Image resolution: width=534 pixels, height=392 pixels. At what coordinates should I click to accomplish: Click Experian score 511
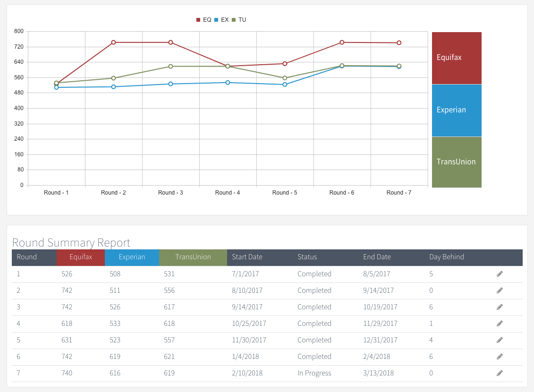115,290
